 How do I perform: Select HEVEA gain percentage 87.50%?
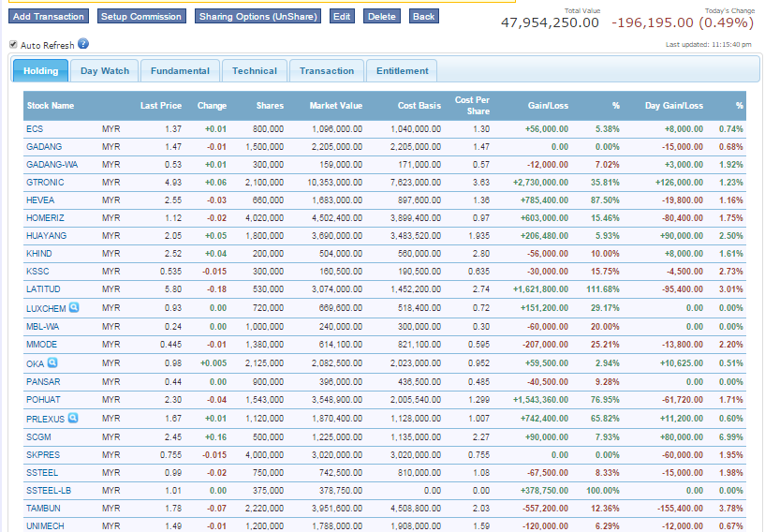(605, 200)
